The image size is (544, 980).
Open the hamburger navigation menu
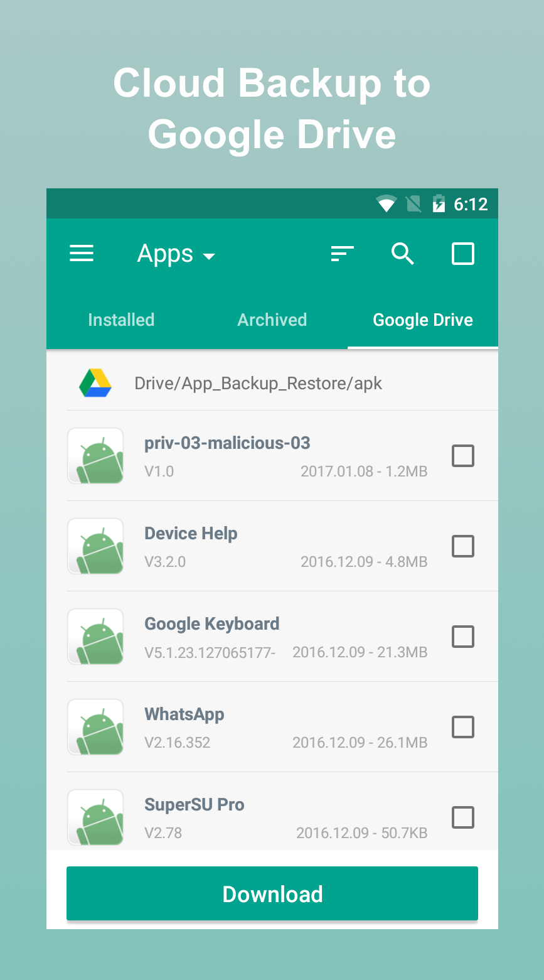(x=82, y=254)
